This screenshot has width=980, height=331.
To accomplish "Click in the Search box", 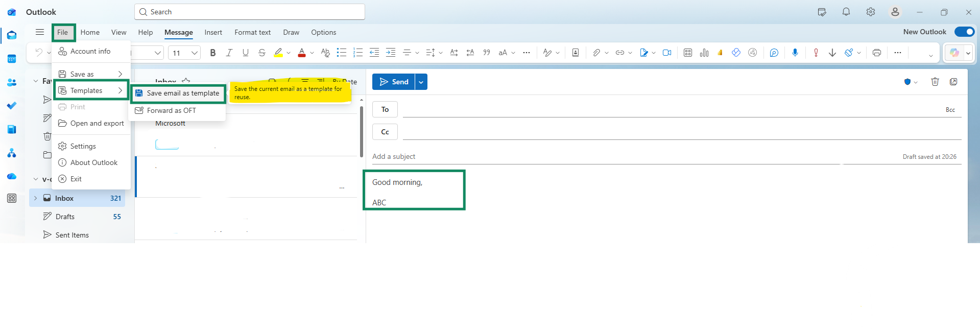I will 250,12.
